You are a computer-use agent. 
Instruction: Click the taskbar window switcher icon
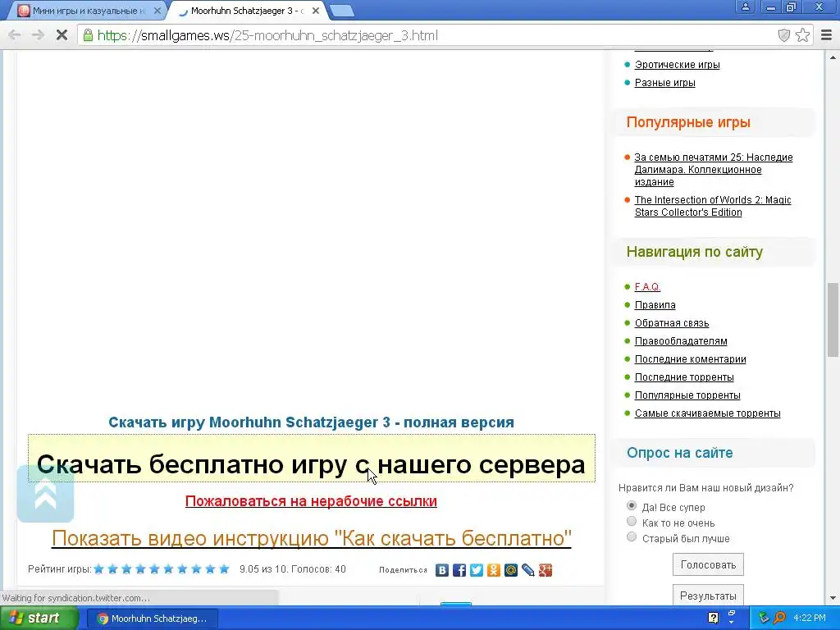(x=732, y=612)
